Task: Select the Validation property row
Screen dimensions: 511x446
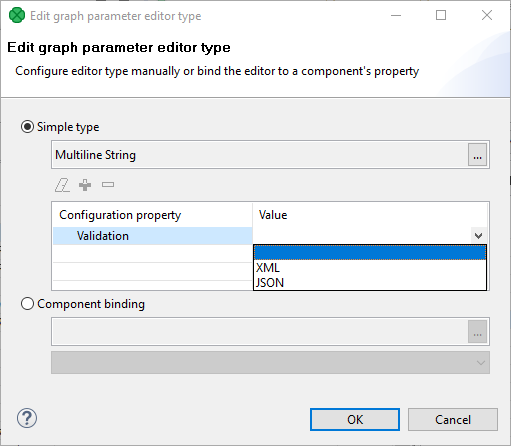Action: [x=153, y=236]
